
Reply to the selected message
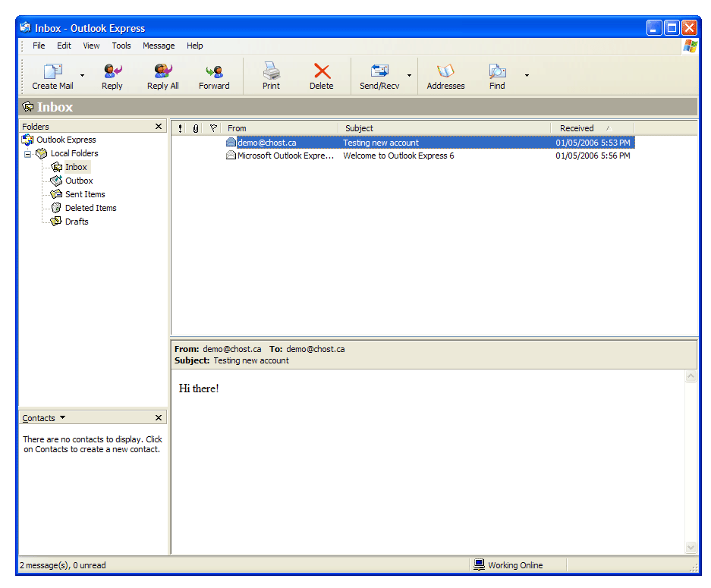[x=112, y=76]
